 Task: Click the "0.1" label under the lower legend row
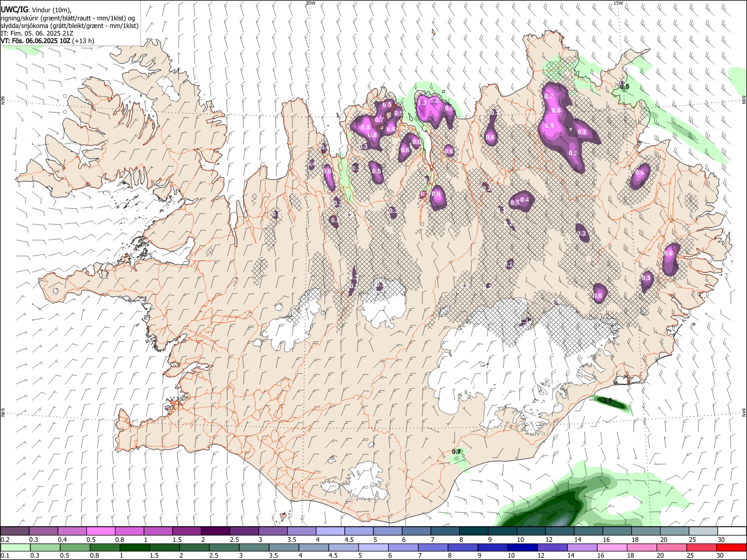coord(5,556)
